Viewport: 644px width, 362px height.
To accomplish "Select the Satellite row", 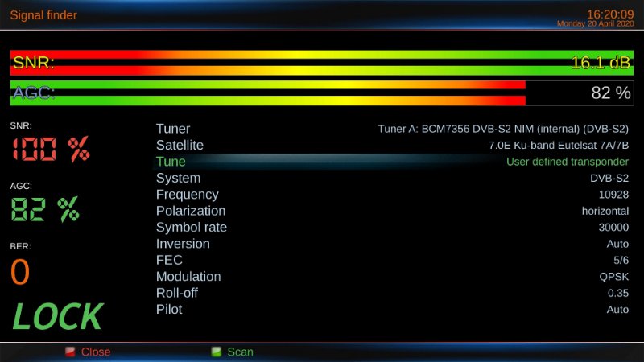I will coord(392,146).
